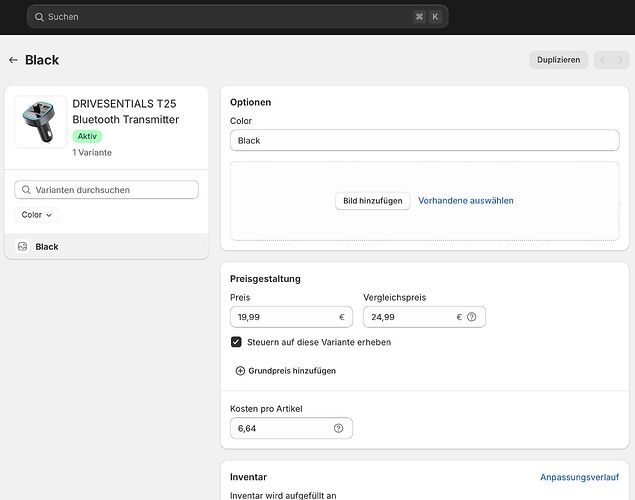
Task: Click the search magnifier icon in top bar
Action: pos(39,17)
